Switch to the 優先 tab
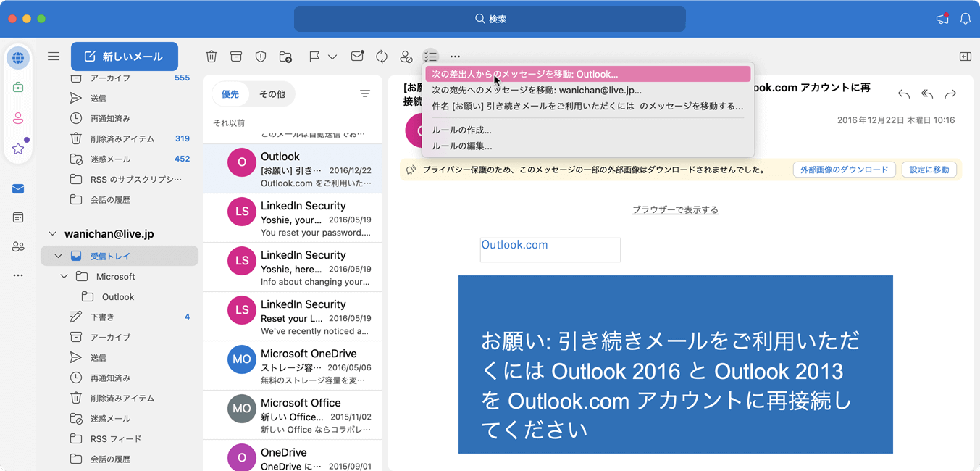The height and width of the screenshot is (471, 980). (x=230, y=94)
